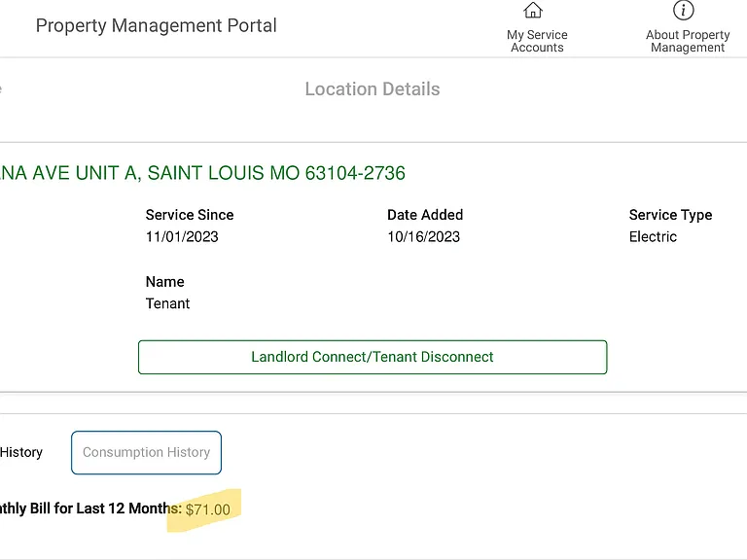Click the house icon above My Service Accounts

coord(533,10)
